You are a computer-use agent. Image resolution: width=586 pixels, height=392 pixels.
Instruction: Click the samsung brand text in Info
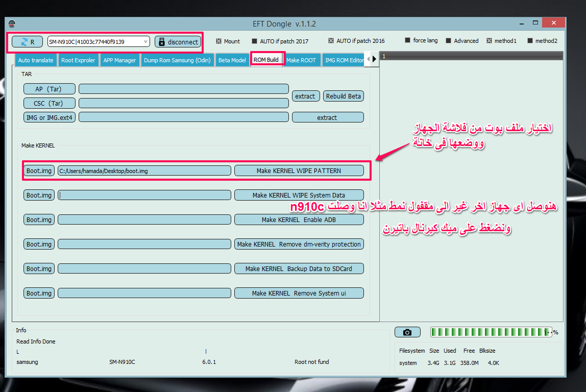point(27,362)
